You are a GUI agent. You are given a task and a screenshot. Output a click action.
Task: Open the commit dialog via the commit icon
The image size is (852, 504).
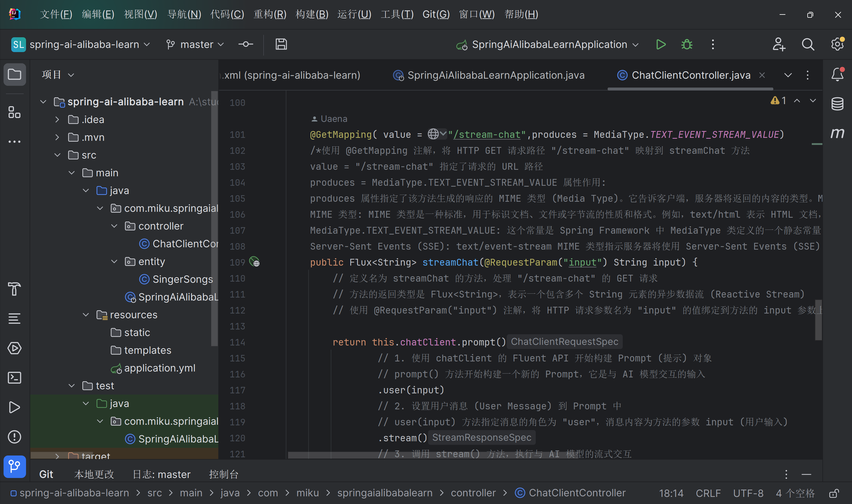point(245,44)
